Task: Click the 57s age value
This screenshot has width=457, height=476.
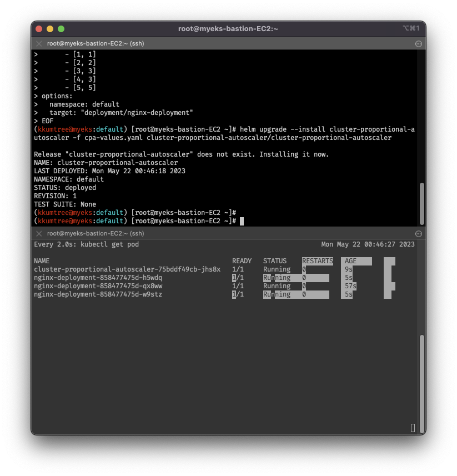Action: (x=350, y=286)
